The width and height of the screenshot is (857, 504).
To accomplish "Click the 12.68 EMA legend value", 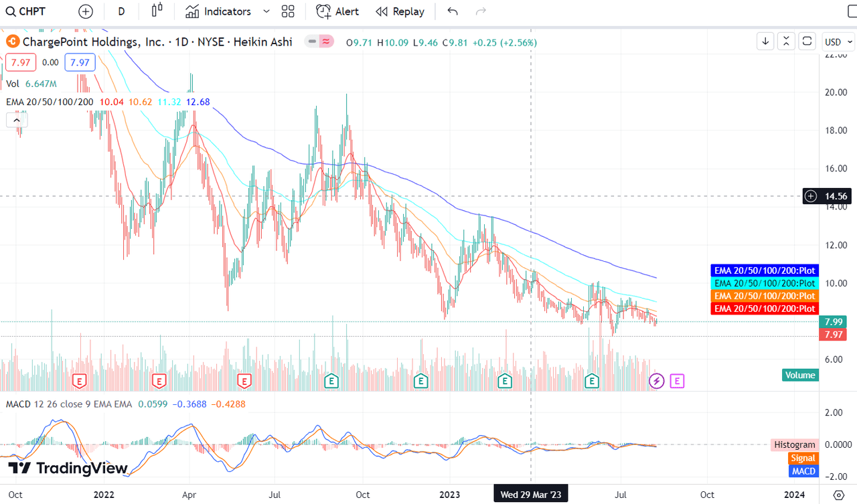I will click(198, 102).
